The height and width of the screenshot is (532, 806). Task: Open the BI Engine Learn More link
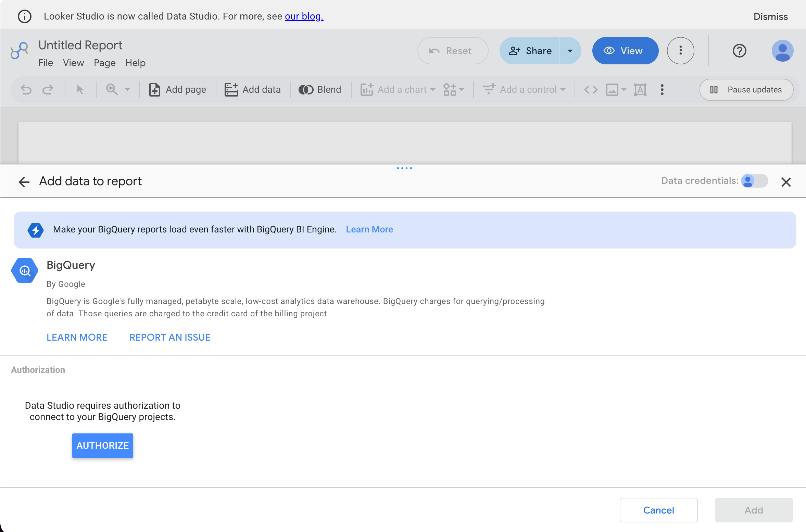point(369,229)
